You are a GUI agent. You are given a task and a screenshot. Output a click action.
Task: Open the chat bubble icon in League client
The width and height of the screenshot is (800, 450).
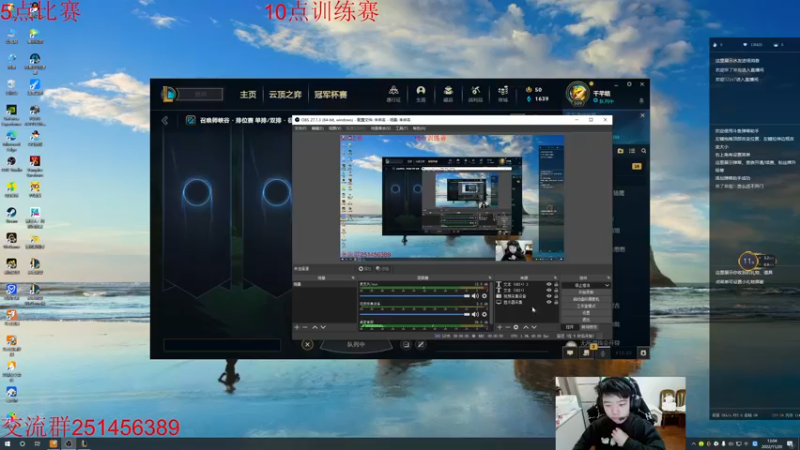pyautogui.click(x=570, y=353)
